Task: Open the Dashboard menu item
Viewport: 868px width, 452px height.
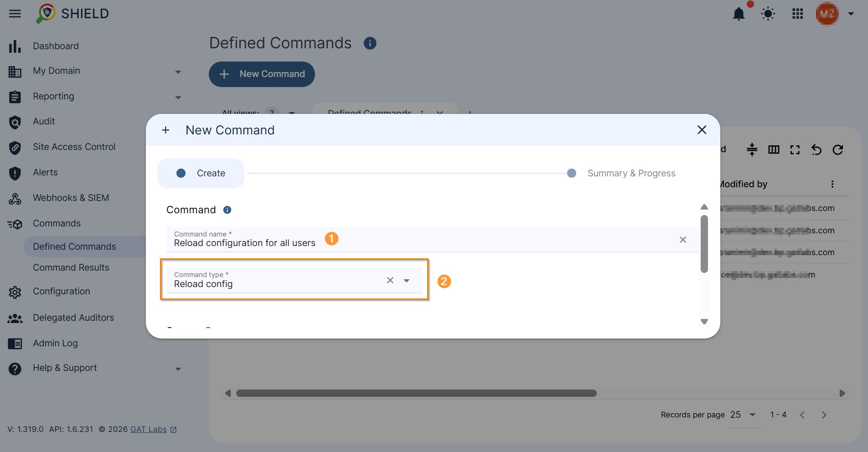Action: (56, 46)
